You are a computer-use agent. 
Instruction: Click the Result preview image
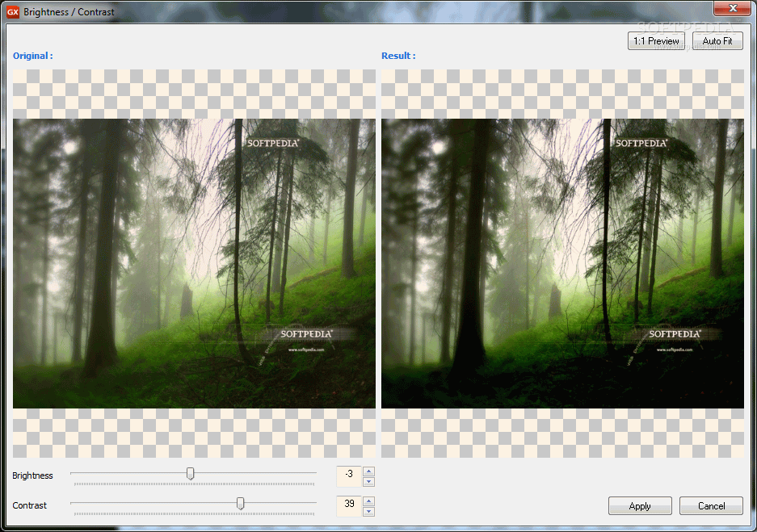(562, 263)
